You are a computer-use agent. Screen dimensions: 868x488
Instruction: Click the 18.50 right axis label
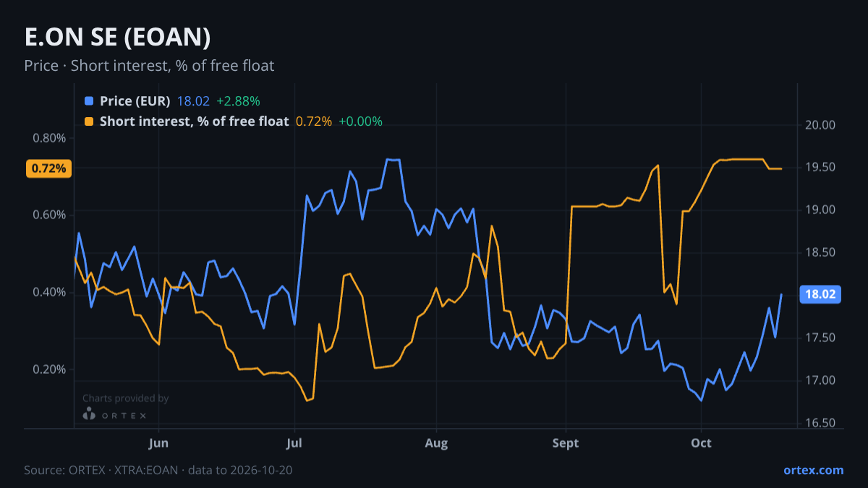click(820, 252)
